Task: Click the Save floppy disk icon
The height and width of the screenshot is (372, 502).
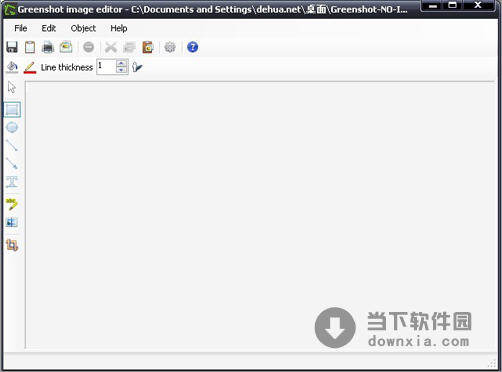Action: click(x=12, y=47)
